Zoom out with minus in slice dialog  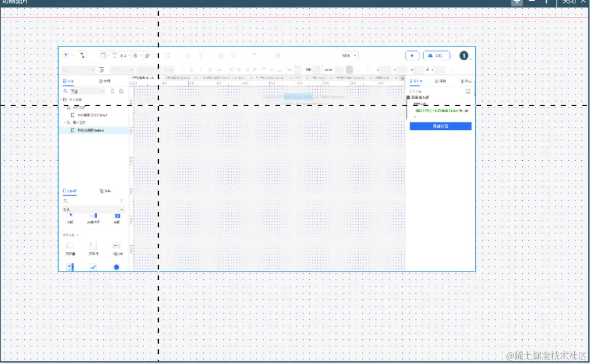point(531,2)
